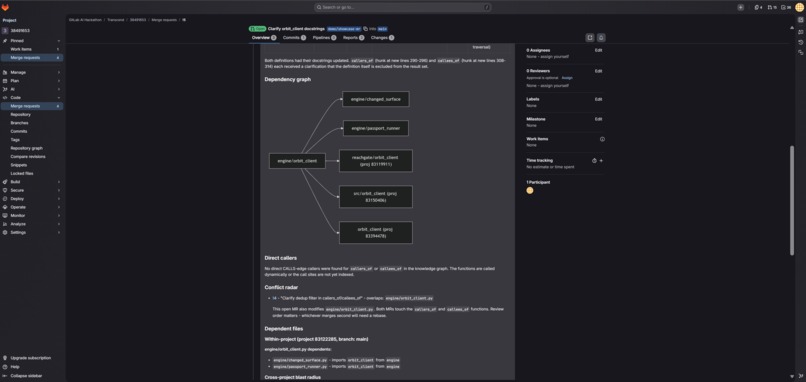Viewport: 806px width, 382px height.
Task: Click the Manage section icon
Action: [x=5, y=72]
